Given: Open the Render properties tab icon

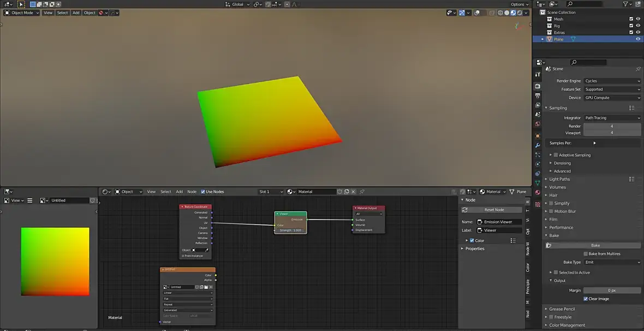Looking at the screenshot, I should pyautogui.click(x=538, y=86).
